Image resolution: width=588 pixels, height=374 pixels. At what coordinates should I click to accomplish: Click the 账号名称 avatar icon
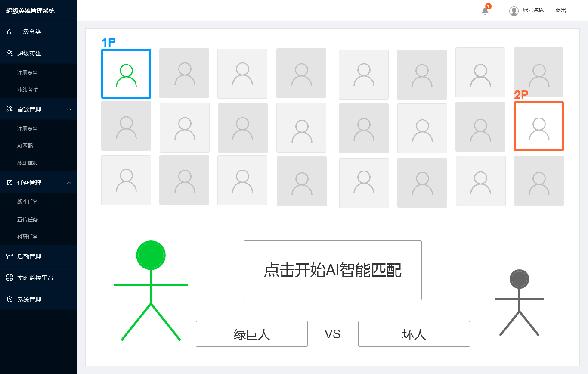[x=514, y=10]
